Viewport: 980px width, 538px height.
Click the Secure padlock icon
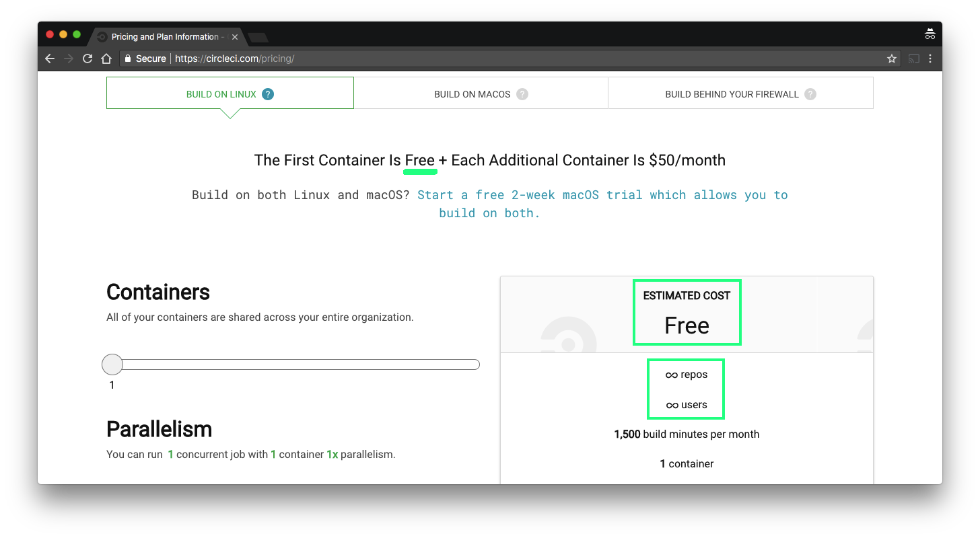click(127, 59)
